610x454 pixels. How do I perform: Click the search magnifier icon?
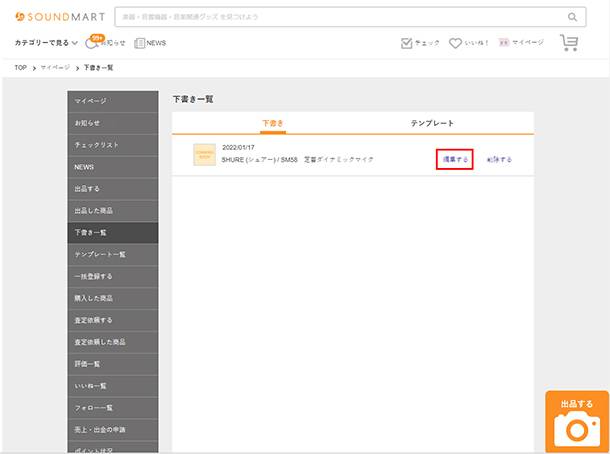[573, 17]
